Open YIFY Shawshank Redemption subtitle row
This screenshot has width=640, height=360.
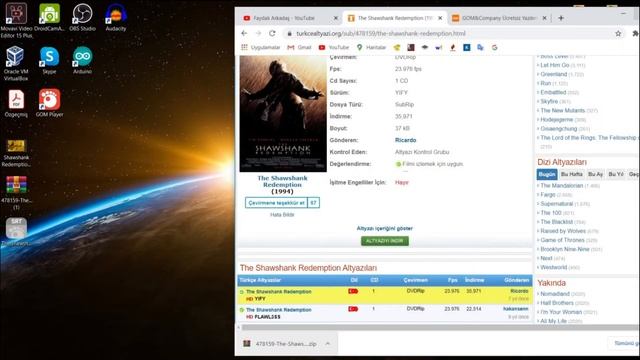[x=385, y=295]
